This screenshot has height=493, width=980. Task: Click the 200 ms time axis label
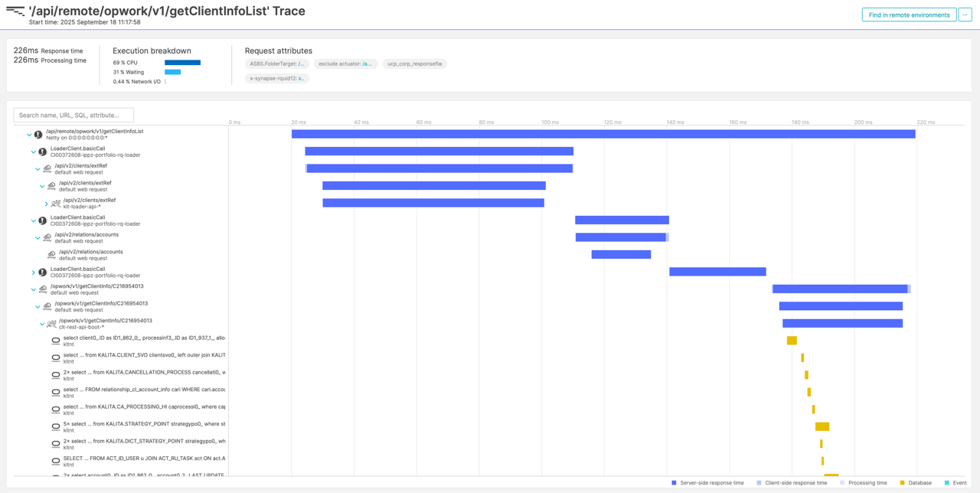[x=863, y=122]
